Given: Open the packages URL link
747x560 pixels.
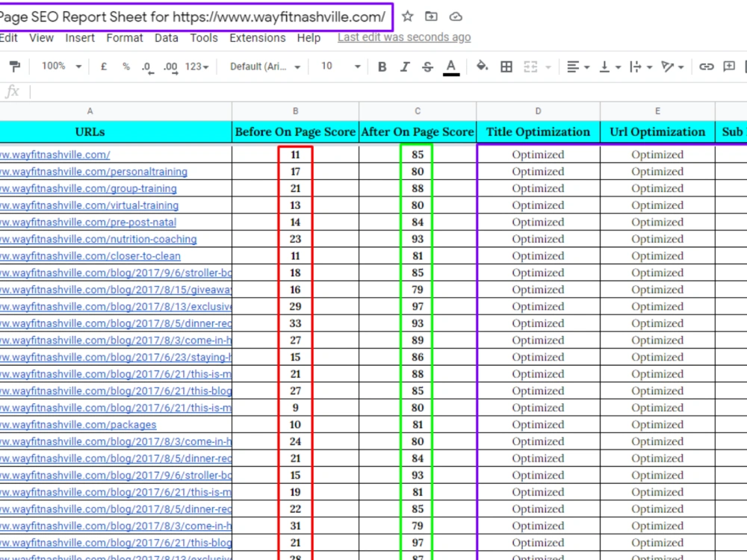Looking at the screenshot, I should coord(78,425).
